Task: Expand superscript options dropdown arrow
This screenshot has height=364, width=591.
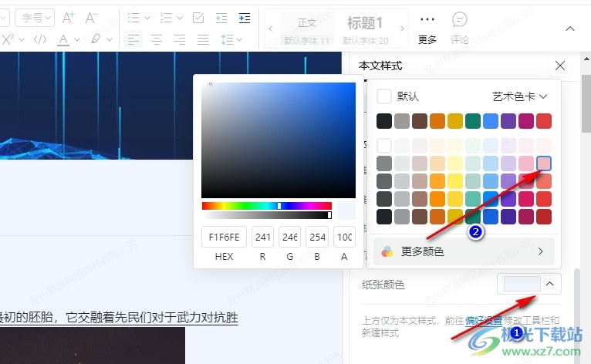Action: click(x=22, y=39)
